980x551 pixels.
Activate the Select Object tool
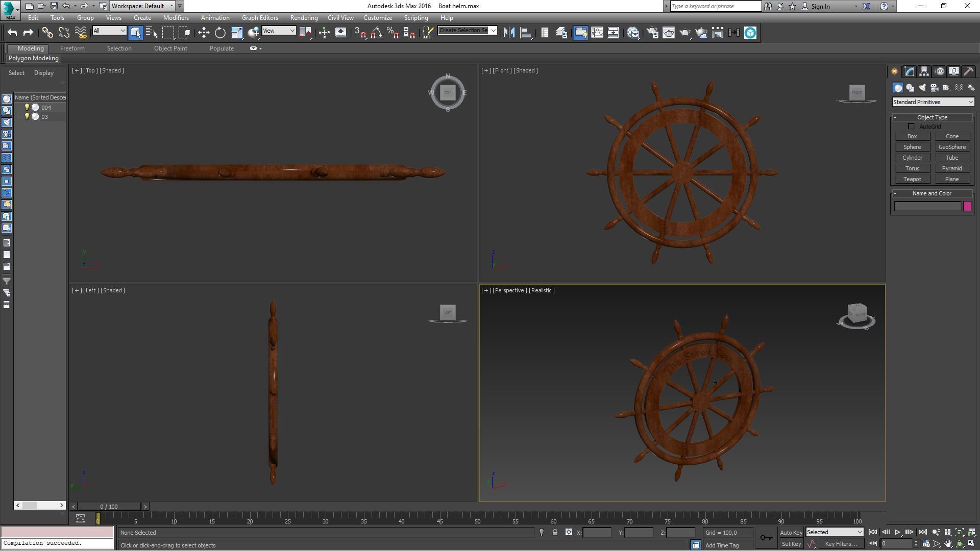tap(136, 33)
